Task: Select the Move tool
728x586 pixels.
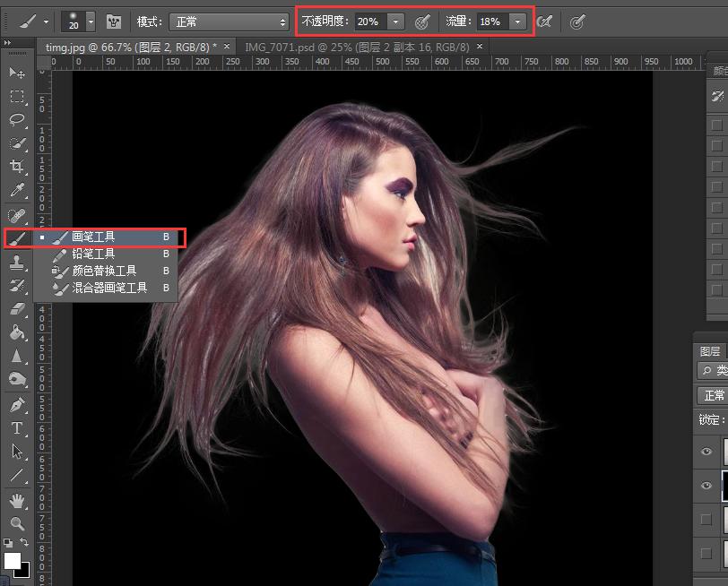Action: [16, 73]
